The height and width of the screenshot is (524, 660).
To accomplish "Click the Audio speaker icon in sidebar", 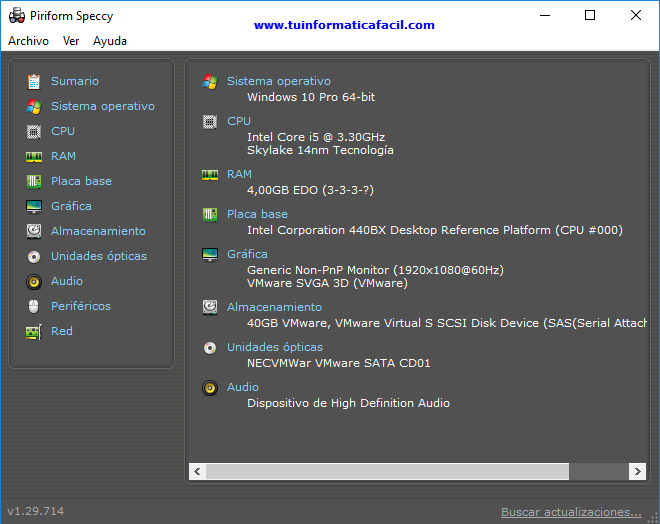I will pyautogui.click(x=34, y=282).
